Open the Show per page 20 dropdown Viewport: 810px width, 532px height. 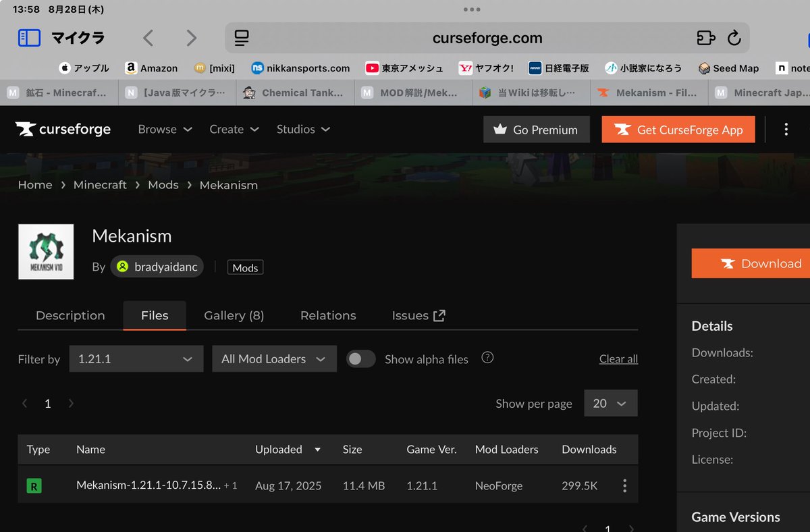point(610,403)
